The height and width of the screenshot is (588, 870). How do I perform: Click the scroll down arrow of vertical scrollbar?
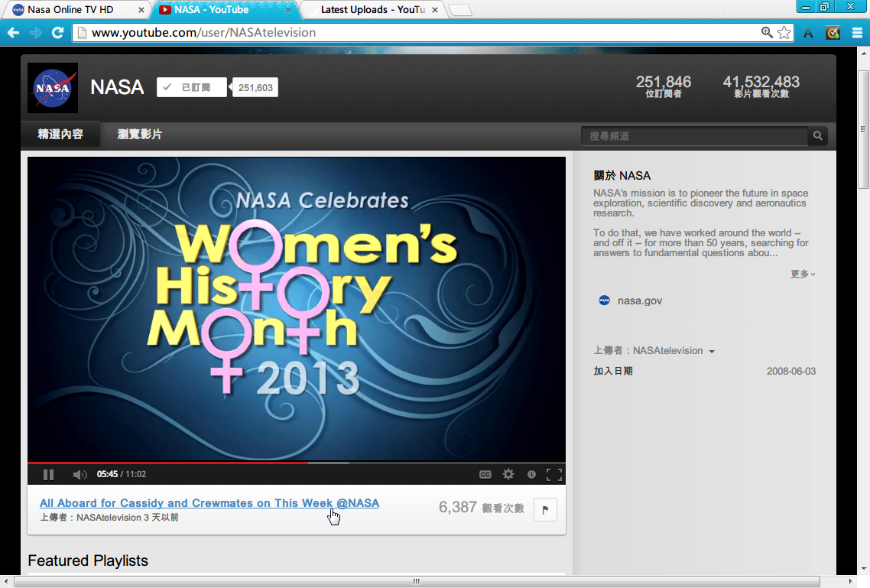click(x=863, y=569)
